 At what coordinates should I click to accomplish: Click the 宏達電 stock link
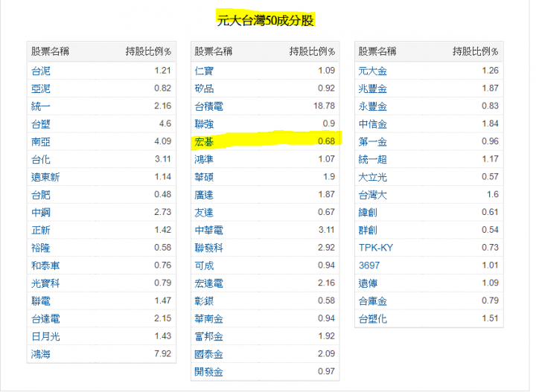(209, 283)
